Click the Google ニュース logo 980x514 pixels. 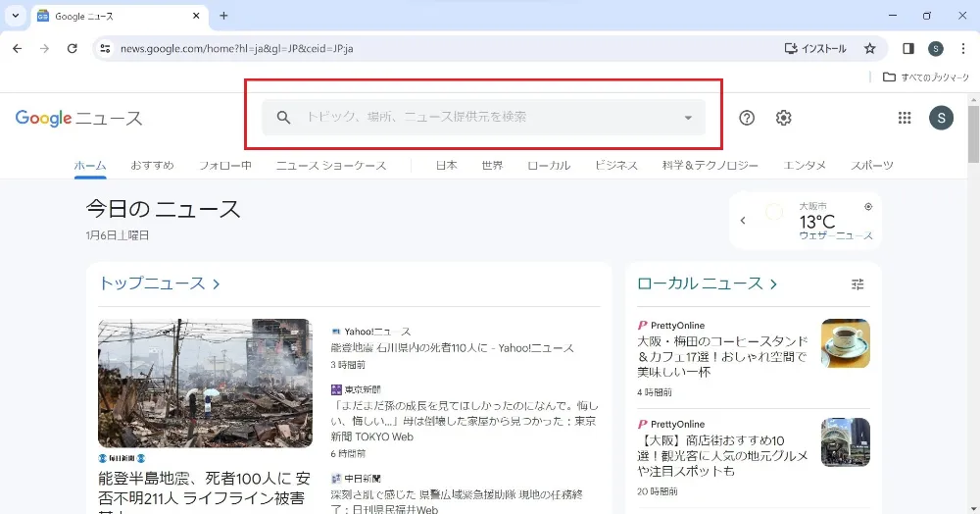click(78, 118)
